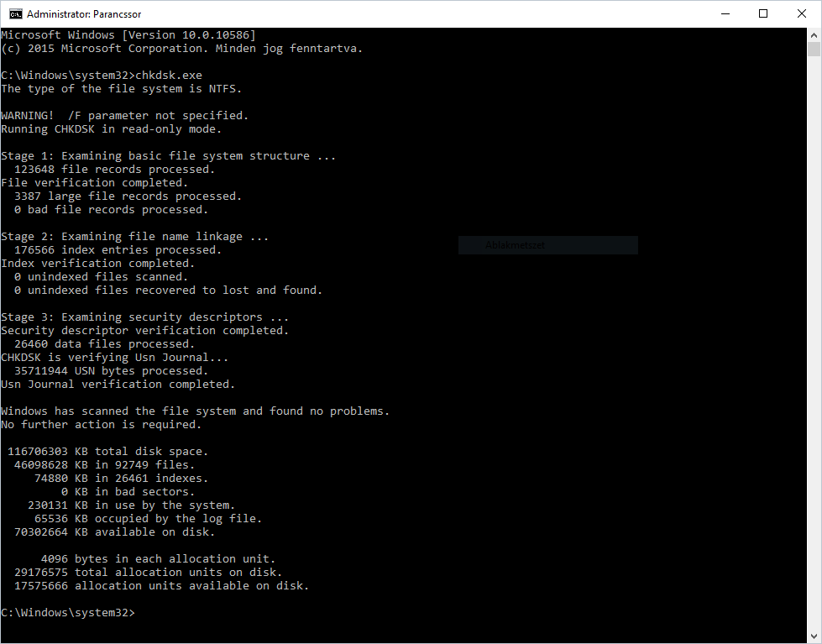Screen dimensions: 822x644
Task: Click the vertical scrollbar thumb
Action: [x=814, y=50]
